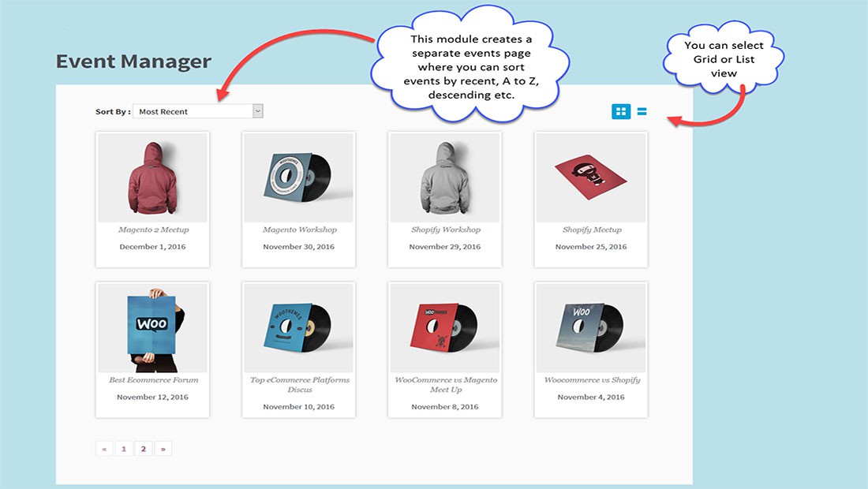Open the Magento 2 Meetup event image
This screenshot has height=489, width=868.
pos(152,177)
